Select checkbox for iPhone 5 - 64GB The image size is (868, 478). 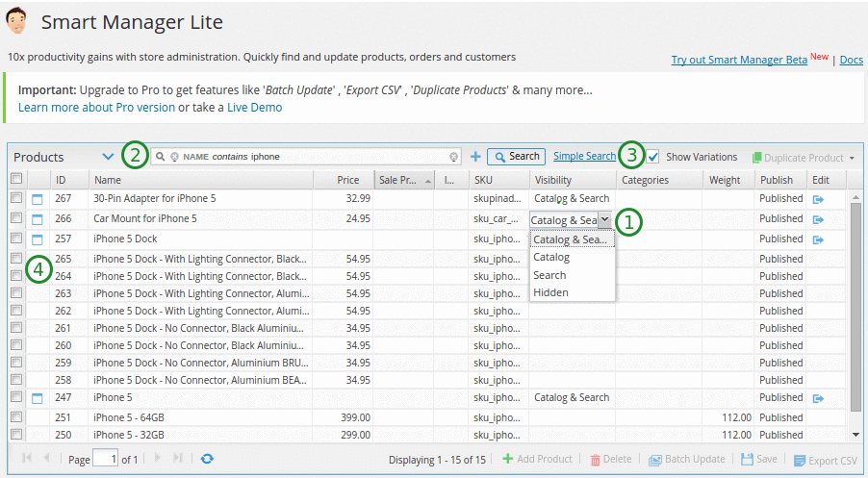coord(16,416)
